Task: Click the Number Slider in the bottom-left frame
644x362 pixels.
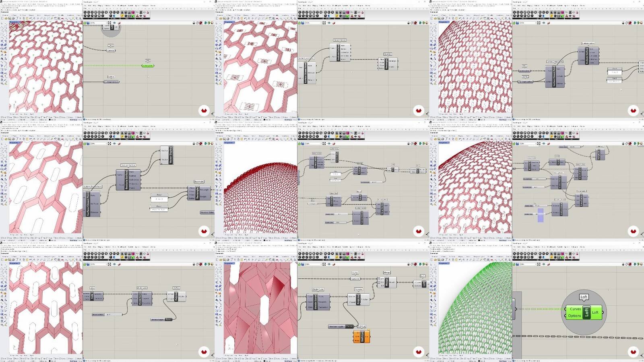Action: click(107, 314)
